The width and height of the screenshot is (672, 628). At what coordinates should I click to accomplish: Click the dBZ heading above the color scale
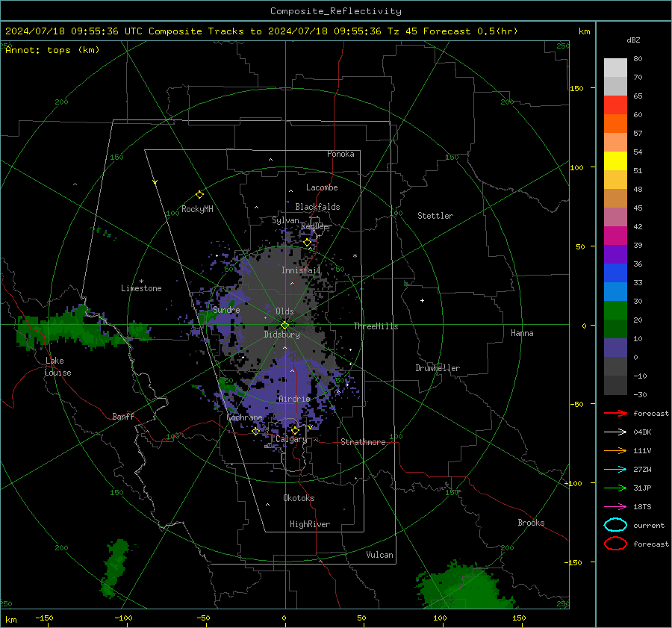633,40
